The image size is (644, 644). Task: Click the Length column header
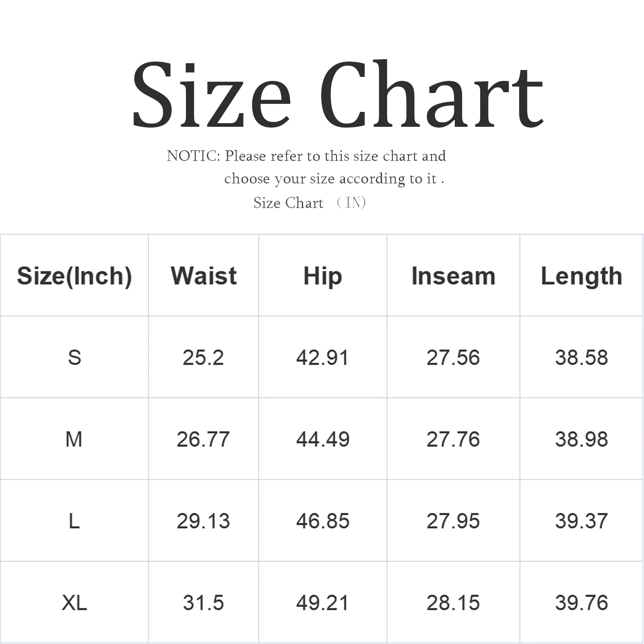(x=581, y=276)
